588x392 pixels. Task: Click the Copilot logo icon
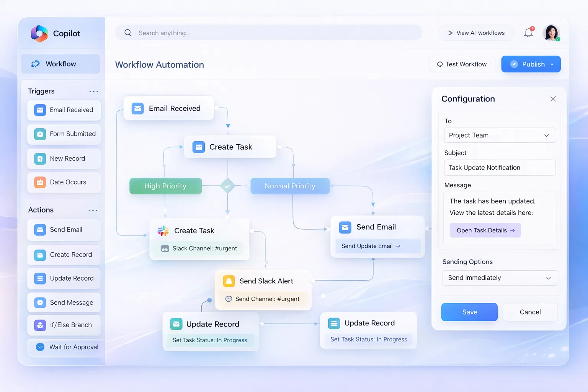point(39,34)
